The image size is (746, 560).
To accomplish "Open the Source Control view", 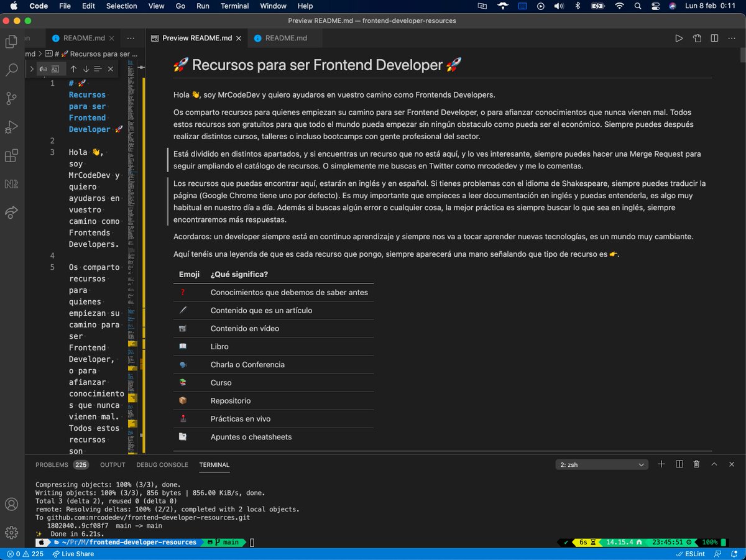I will (x=11, y=98).
